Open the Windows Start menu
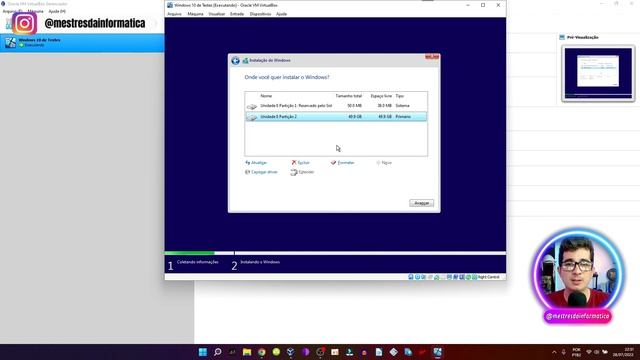The height and width of the screenshot is (360, 640). (x=202, y=352)
